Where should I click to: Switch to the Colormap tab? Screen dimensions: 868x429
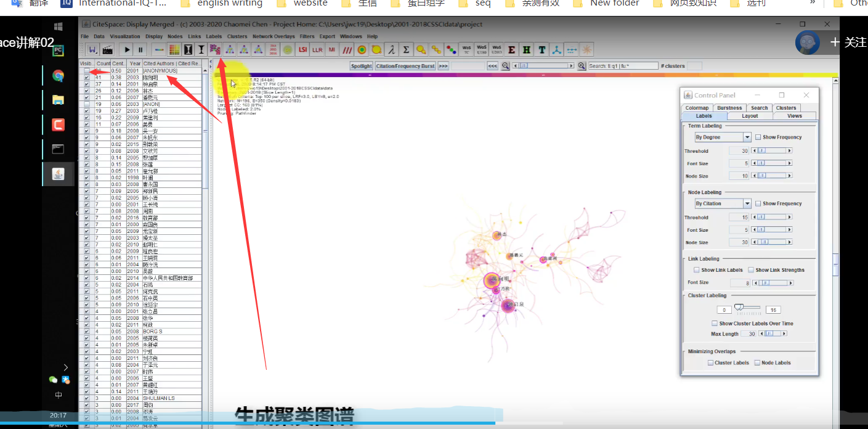[697, 108]
